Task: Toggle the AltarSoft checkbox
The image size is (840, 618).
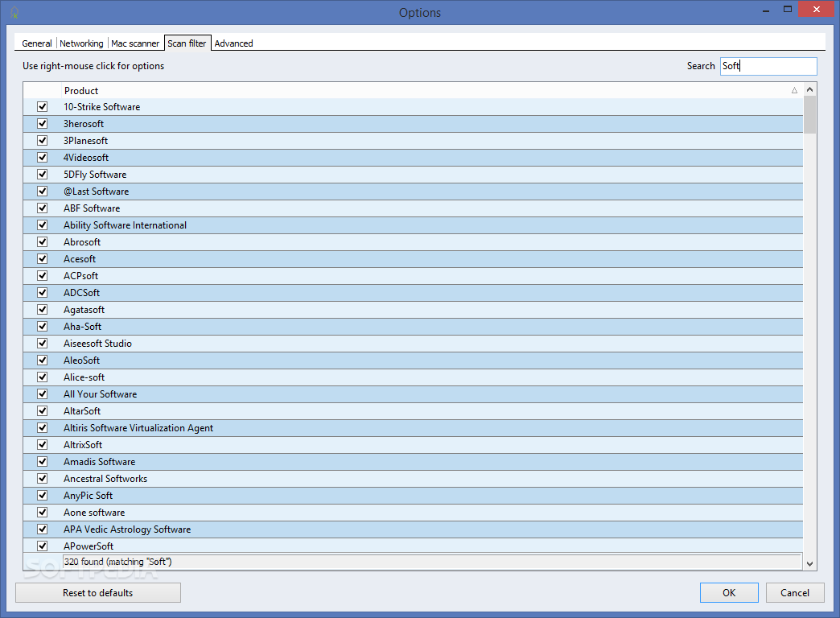Action: click(x=43, y=410)
